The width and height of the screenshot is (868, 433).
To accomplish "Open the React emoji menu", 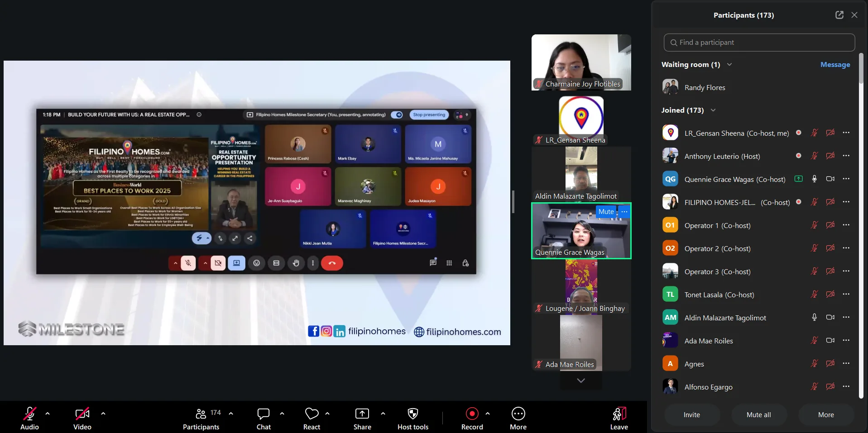I will click(x=312, y=418).
